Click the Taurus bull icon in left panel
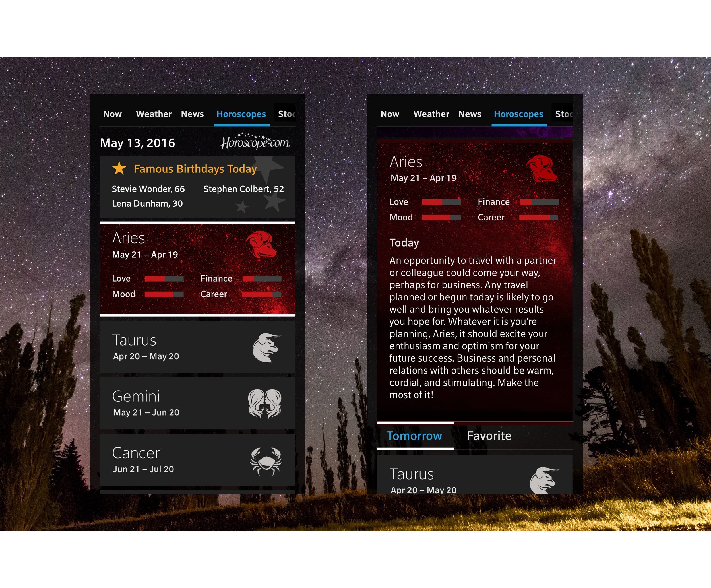711x588 pixels. 266,348
